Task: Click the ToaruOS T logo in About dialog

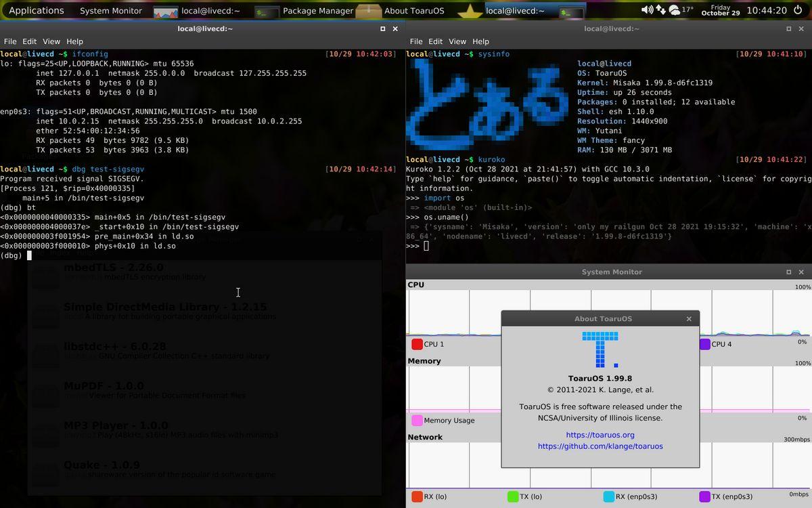Action: tap(600, 350)
